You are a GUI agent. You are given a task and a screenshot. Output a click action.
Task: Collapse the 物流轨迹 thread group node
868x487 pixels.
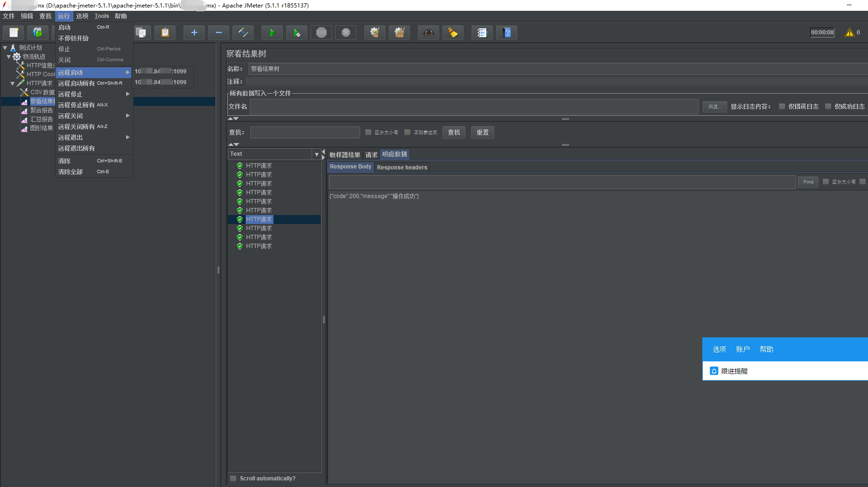coord(9,56)
